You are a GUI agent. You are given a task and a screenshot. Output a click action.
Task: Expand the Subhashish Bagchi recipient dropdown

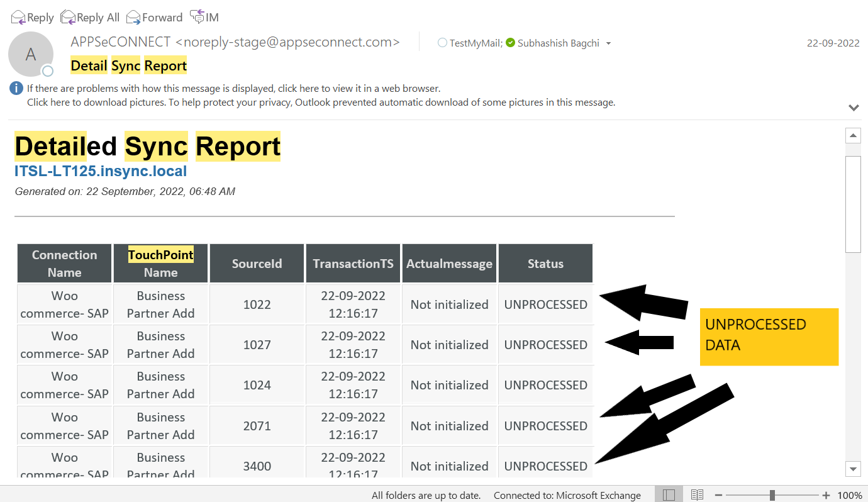608,43
